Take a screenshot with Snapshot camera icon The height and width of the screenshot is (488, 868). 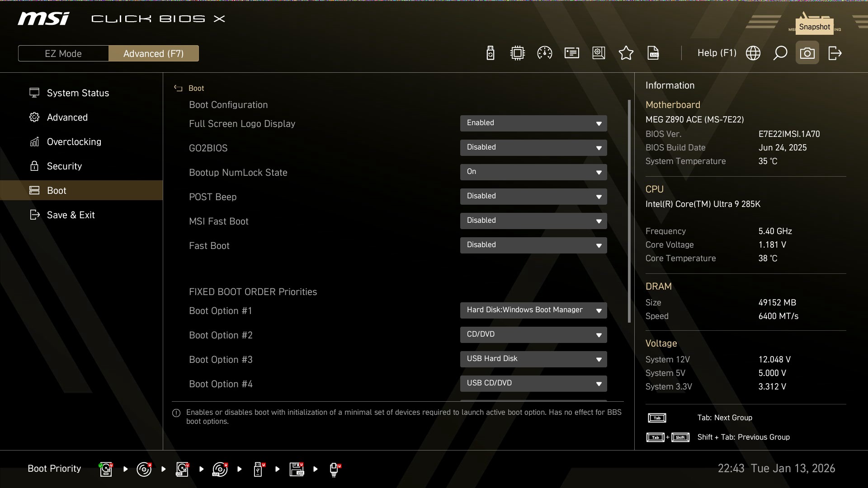pyautogui.click(x=807, y=53)
